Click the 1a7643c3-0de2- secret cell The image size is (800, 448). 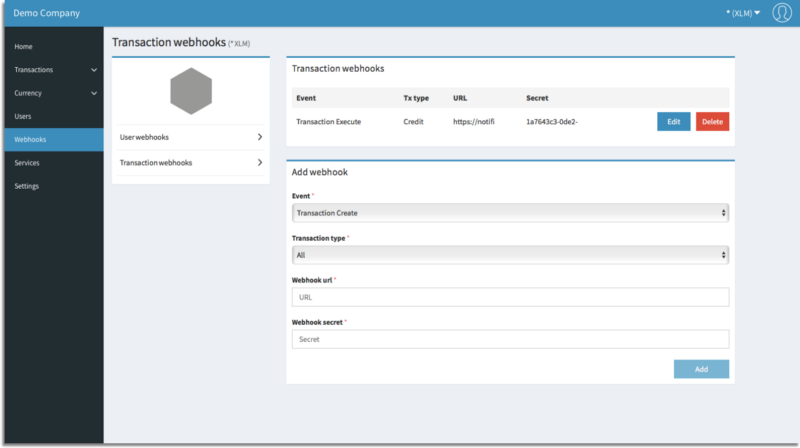tap(552, 121)
